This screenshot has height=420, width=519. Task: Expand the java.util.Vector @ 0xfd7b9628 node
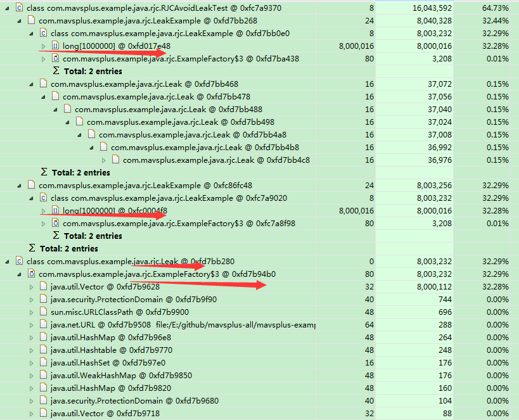coord(32,287)
